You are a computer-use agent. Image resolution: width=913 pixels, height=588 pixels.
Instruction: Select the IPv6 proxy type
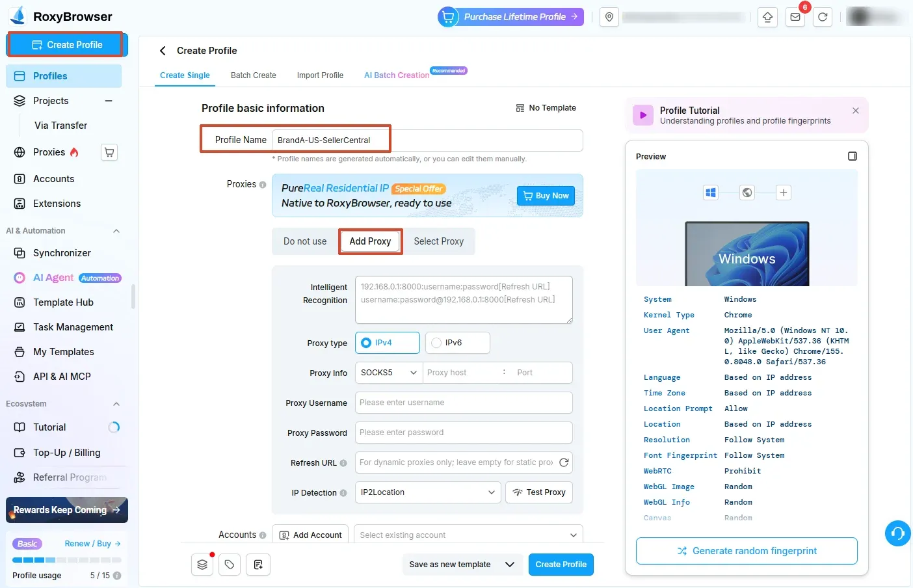click(x=457, y=343)
